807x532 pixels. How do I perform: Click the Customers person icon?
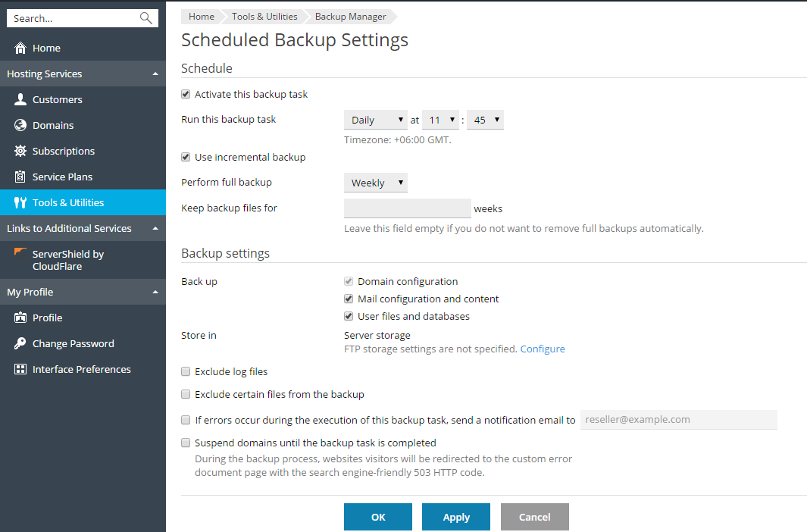(20, 100)
